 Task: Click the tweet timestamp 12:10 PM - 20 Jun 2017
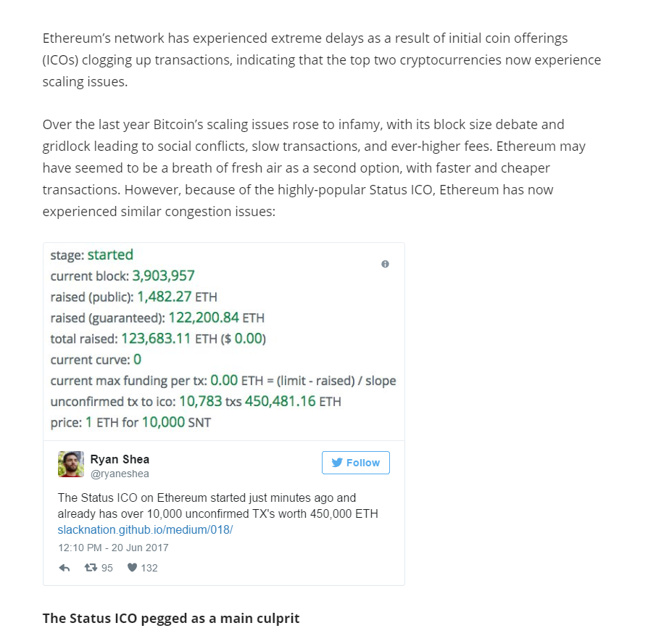[x=113, y=548]
